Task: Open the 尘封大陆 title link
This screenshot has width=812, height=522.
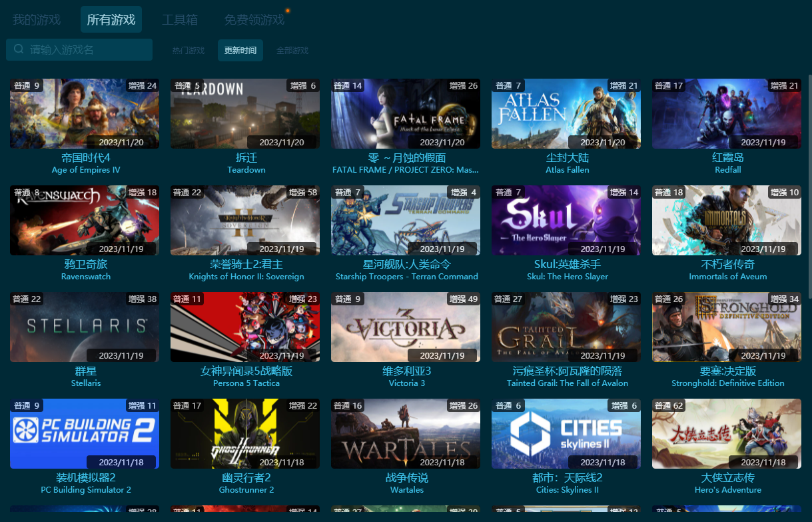Action: click(x=568, y=158)
